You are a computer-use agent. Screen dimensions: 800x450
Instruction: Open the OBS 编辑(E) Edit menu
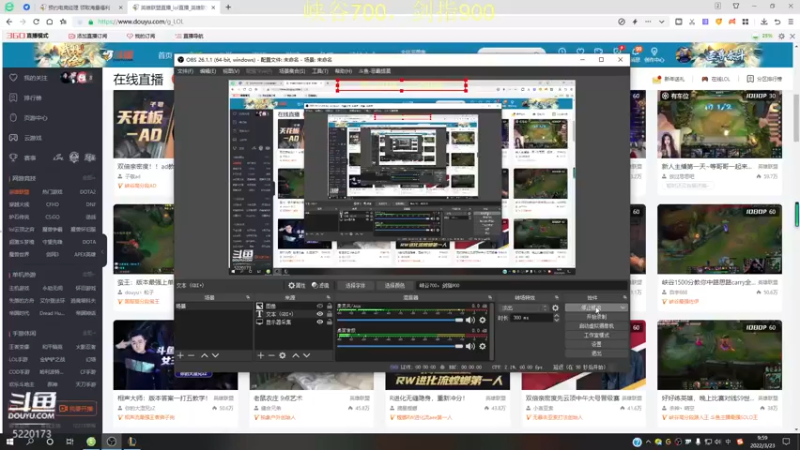pyautogui.click(x=208, y=71)
